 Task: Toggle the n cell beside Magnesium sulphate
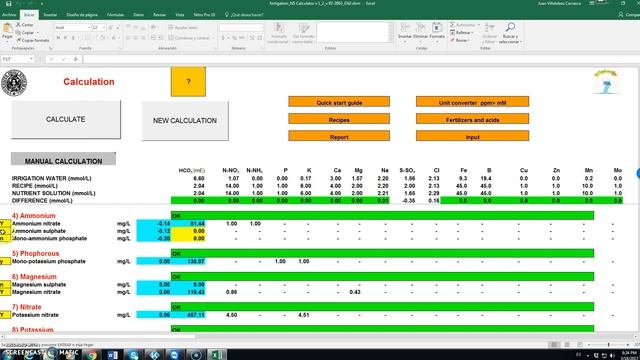(5, 284)
